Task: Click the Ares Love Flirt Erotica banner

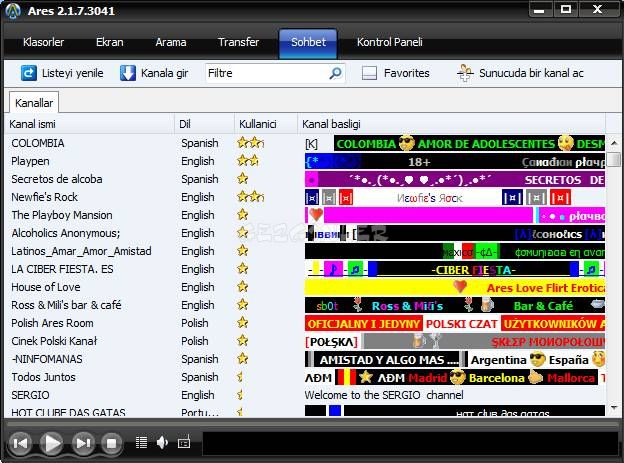Action: [454, 287]
